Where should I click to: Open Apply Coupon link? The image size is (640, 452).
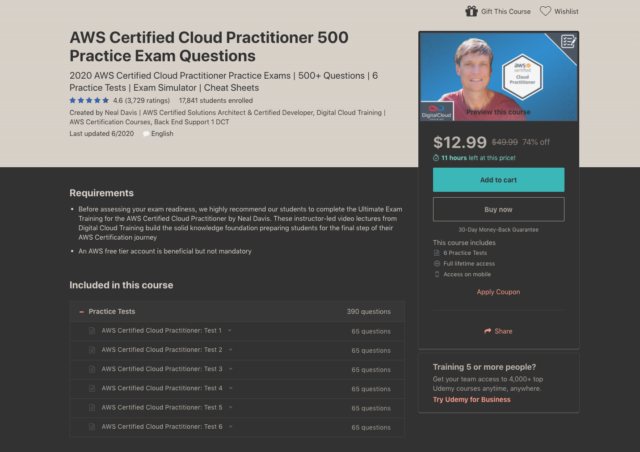(498, 292)
